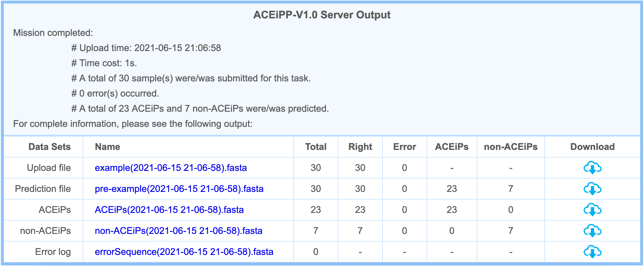The width and height of the screenshot is (644, 266).
Task: Open the pre-example(2021-06-15 21-06-58).fasta link
Action: [x=179, y=189]
